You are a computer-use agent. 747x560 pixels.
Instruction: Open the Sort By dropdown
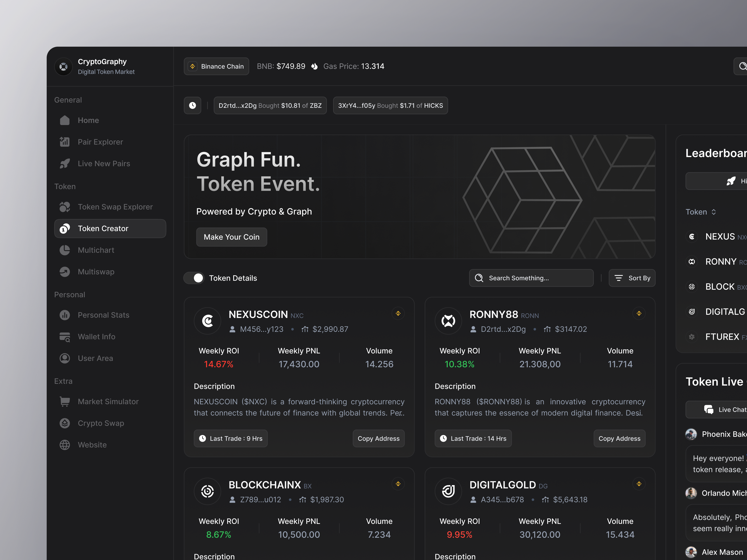pos(632,278)
